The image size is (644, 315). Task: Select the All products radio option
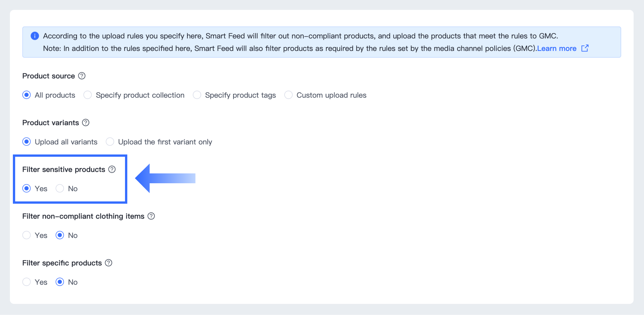[x=27, y=95]
